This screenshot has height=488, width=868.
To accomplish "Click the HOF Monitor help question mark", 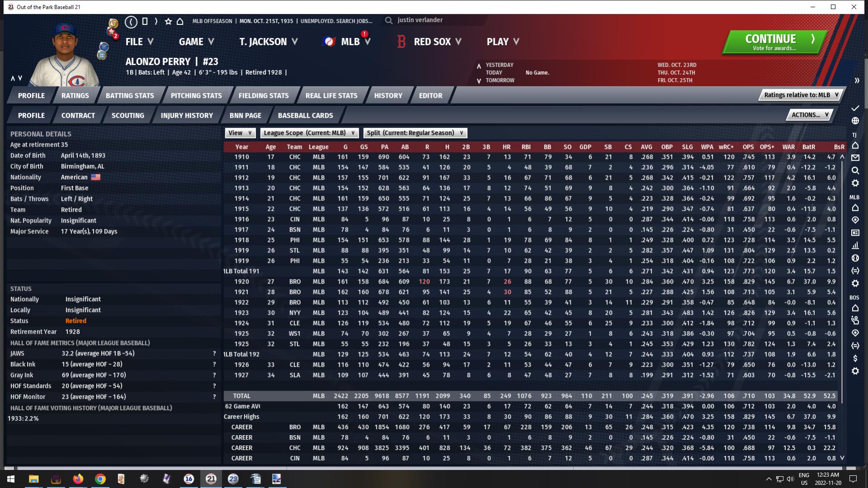I will [x=214, y=397].
